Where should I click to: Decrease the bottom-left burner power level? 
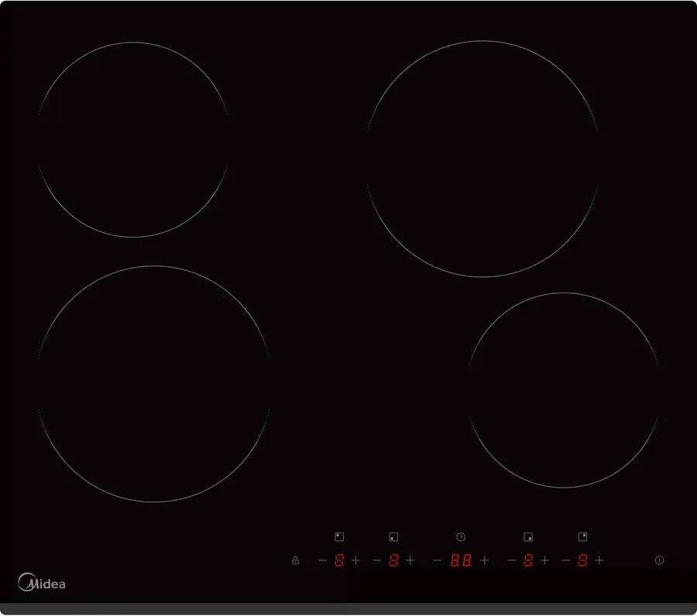coord(377,560)
